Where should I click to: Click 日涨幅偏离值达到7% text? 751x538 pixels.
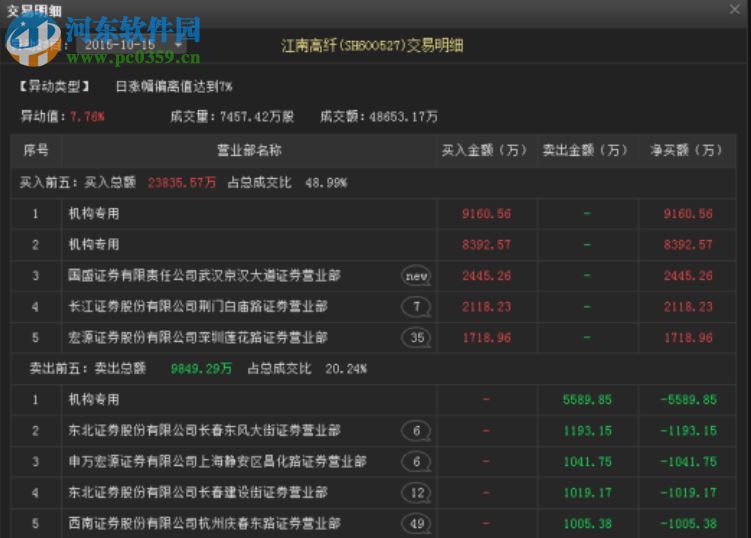(174, 87)
